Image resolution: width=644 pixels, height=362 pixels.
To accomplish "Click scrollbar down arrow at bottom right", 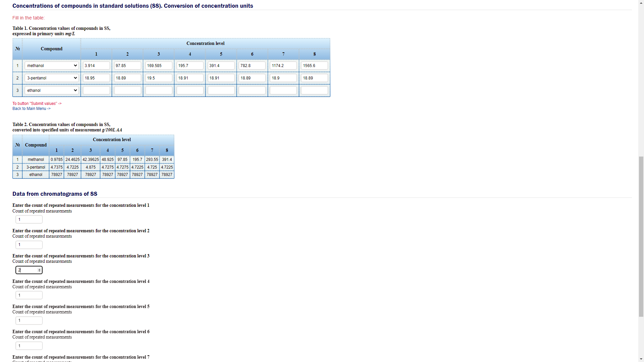I will click(641, 359).
